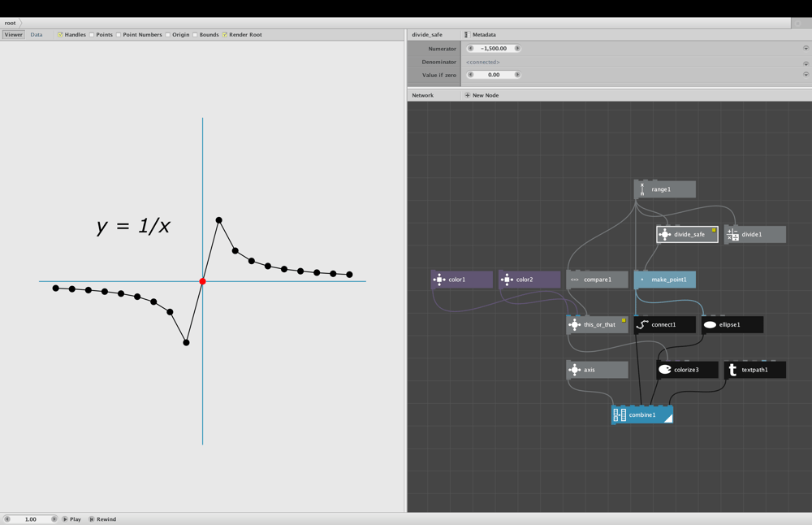This screenshot has width=812, height=525.
Task: Select the textpath1 node icon
Action: pos(732,370)
